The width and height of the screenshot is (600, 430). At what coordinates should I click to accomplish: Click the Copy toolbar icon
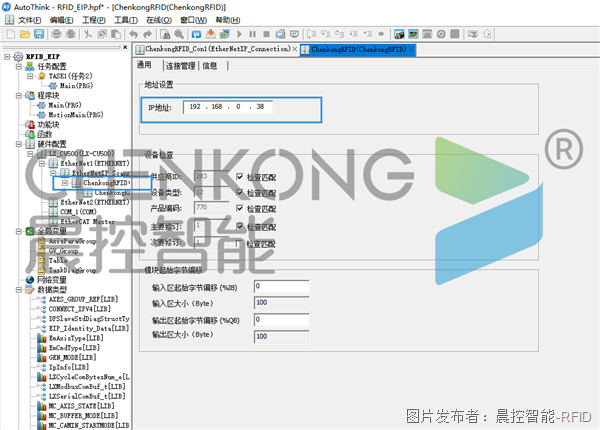point(102,34)
